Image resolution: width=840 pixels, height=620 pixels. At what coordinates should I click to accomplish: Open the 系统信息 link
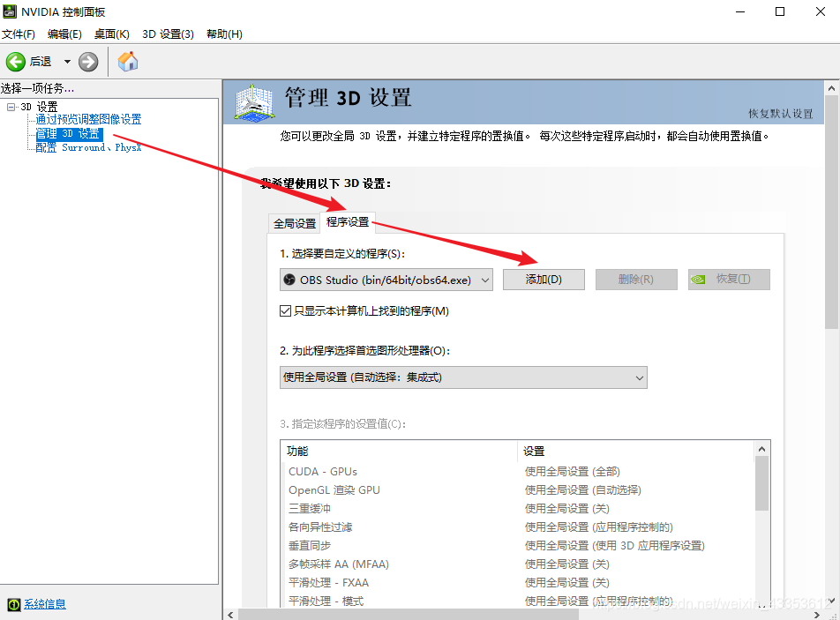[45, 604]
